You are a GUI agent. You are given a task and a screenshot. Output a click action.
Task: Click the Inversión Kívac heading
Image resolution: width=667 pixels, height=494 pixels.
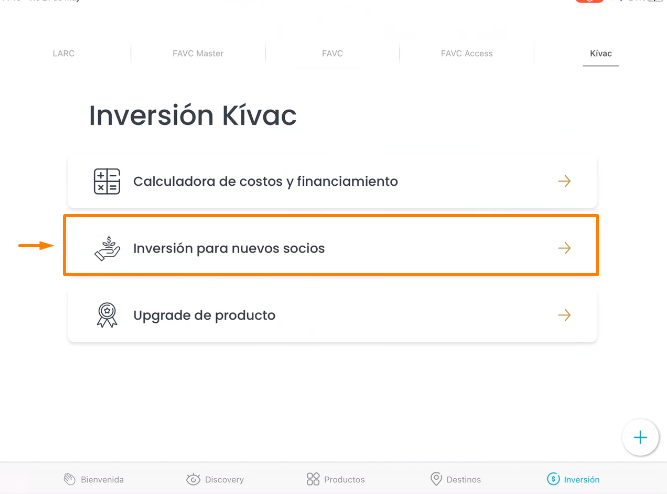click(x=193, y=115)
